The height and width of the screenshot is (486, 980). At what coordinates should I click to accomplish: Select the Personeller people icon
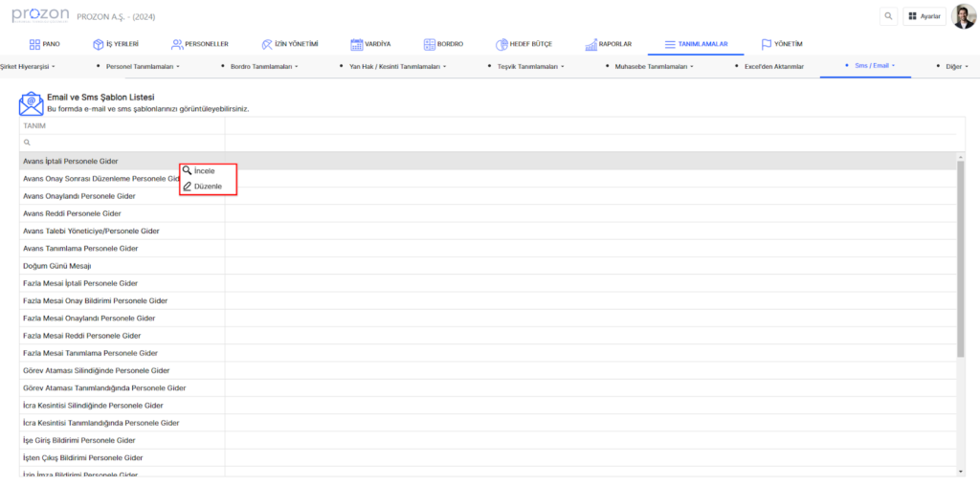pos(177,44)
